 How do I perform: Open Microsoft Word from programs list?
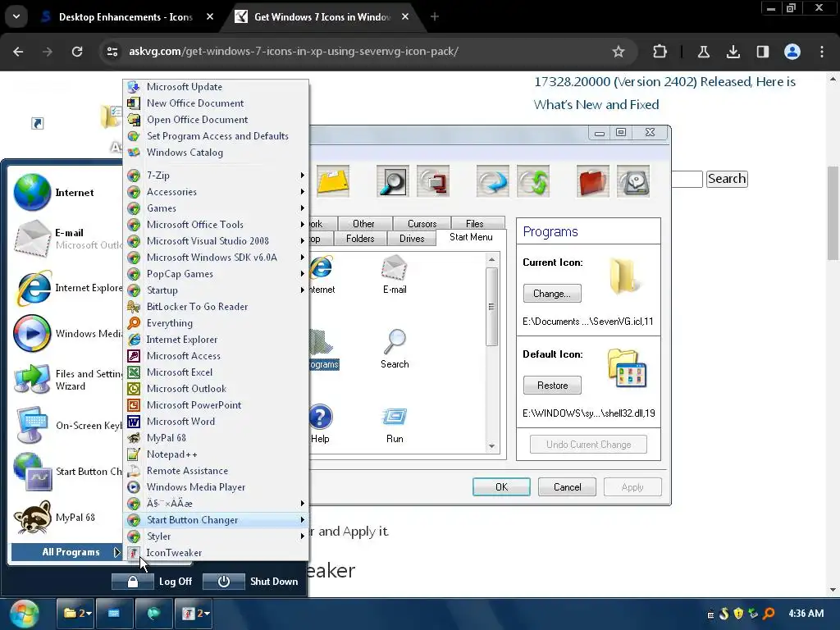[217, 422]
